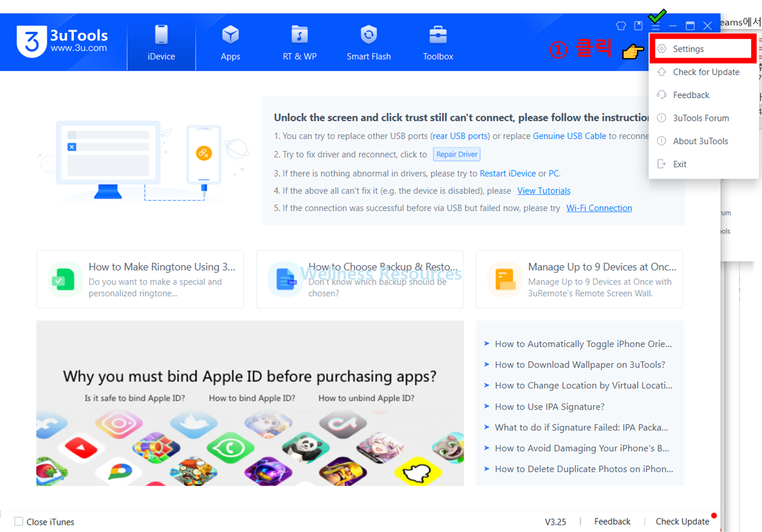Image resolution: width=762 pixels, height=532 pixels.
Task: Open How to Use IPA Signature article
Action: [x=549, y=407]
